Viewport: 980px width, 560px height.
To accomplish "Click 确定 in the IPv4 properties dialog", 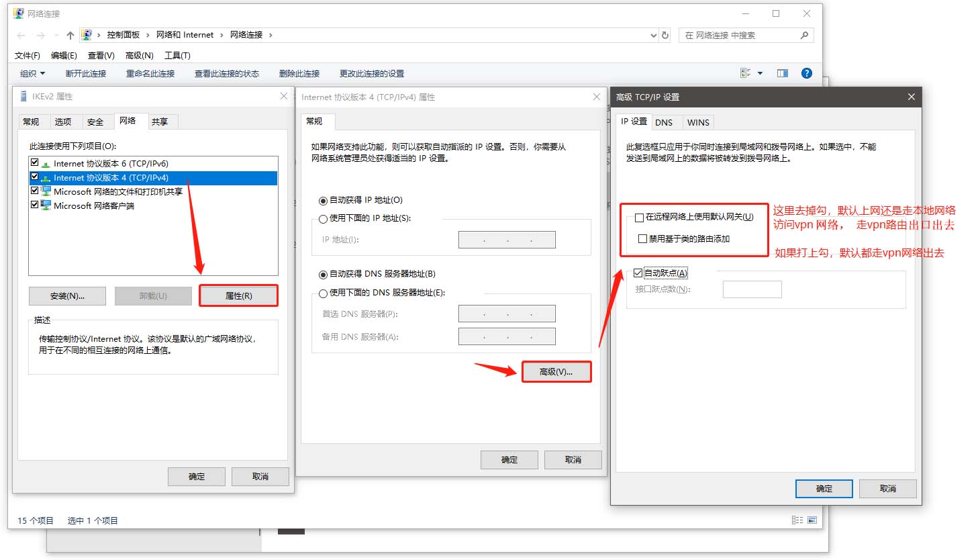I will pos(509,460).
